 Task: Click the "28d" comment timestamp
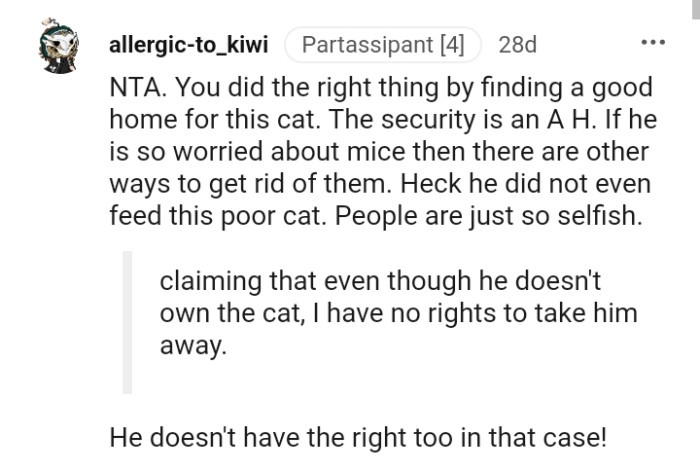517,46
